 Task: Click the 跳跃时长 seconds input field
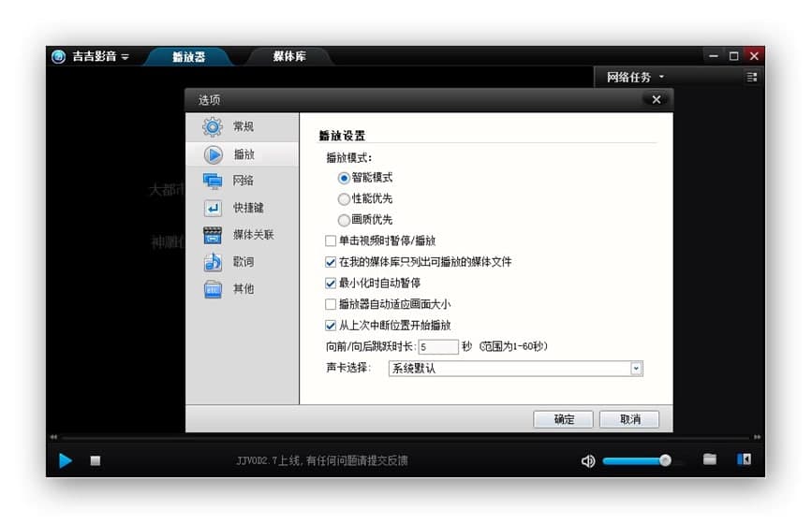coord(438,346)
